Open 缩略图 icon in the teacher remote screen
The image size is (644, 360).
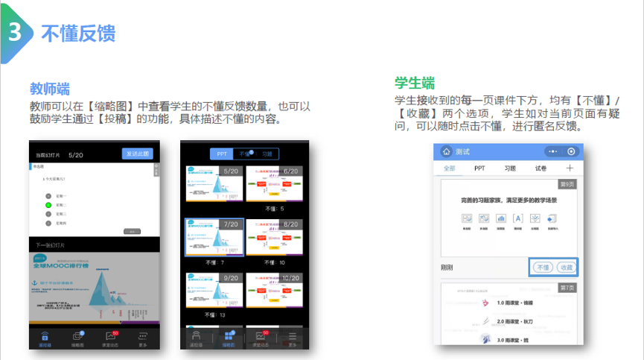click(x=77, y=337)
